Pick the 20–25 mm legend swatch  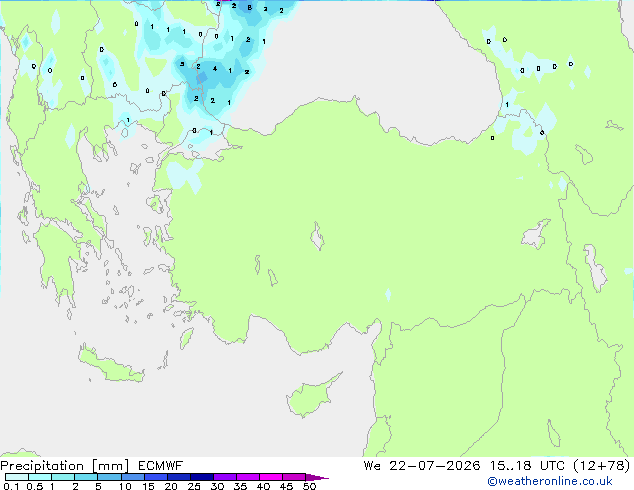[x=178, y=477]
